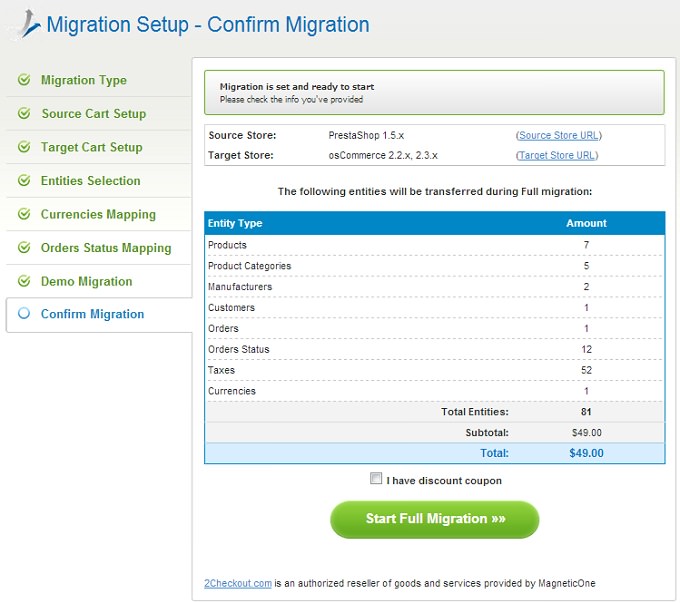Click the Entities Selection checkmark icon
The height and width of the screenshot is (603, 680).
[x=24, y=180]
